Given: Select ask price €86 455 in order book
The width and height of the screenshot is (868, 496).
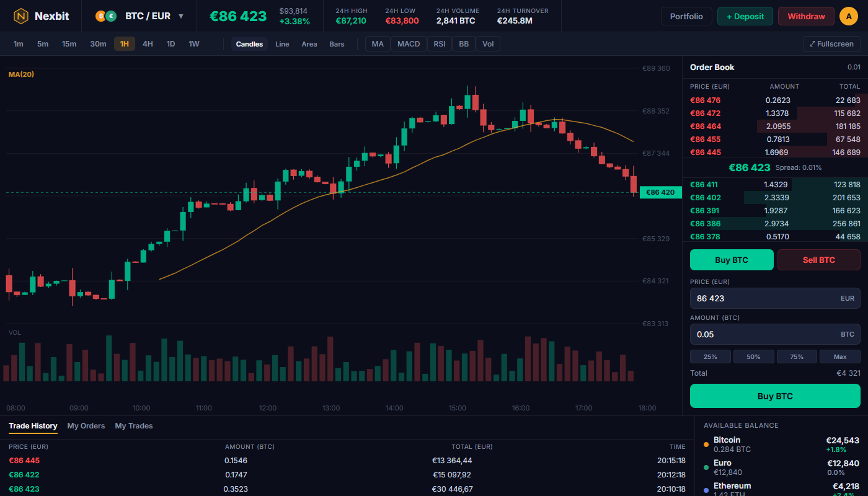Looking at the screenshot, I should [775, 139].
